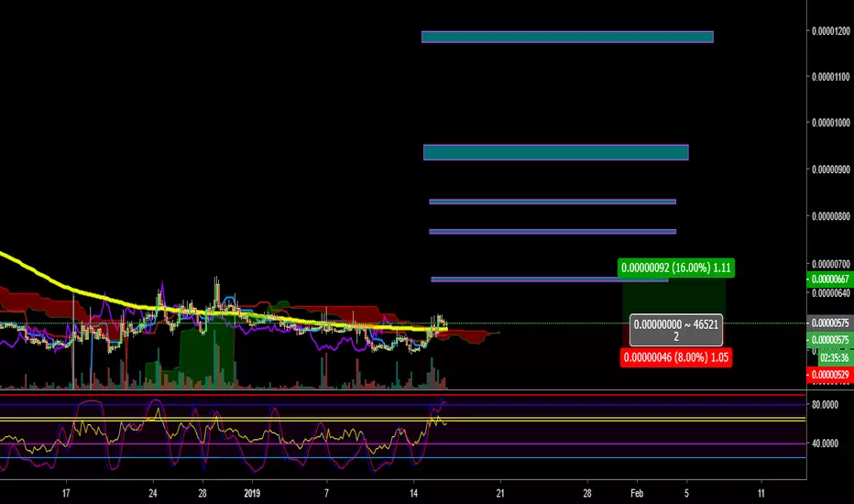Viewport: 854px width, 504px height.
Task: Click the 0.00000800 price axis label
Action: (830, 216)
